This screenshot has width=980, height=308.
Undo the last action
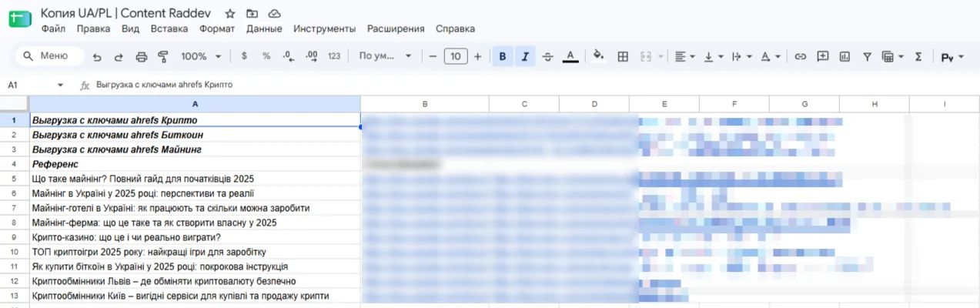[x=97, y=56]
